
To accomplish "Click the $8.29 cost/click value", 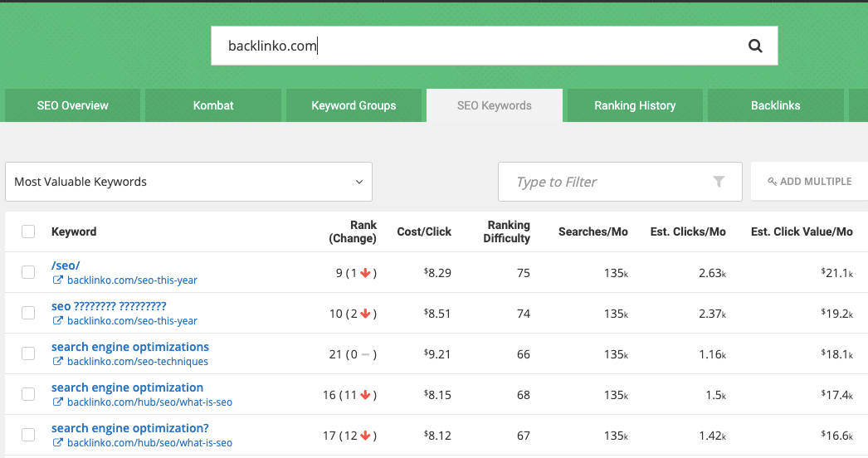I will click(x=437, y=272).
